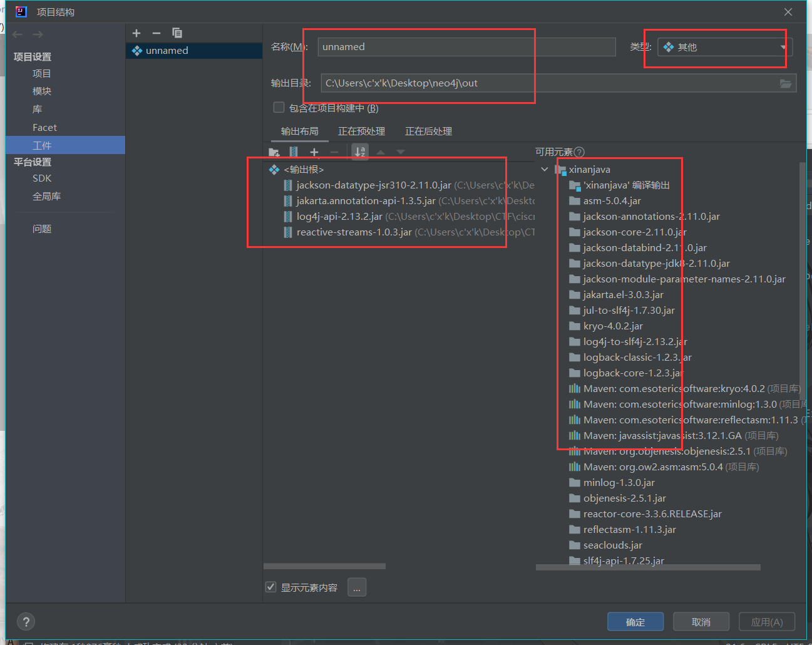Click the artifact name input field

coord(466,47)
